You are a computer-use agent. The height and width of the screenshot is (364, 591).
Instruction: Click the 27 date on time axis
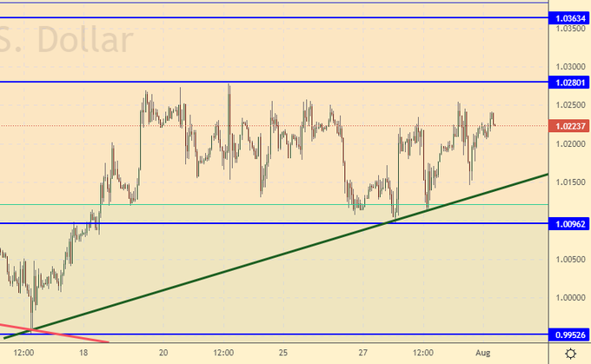coord(364,353)
